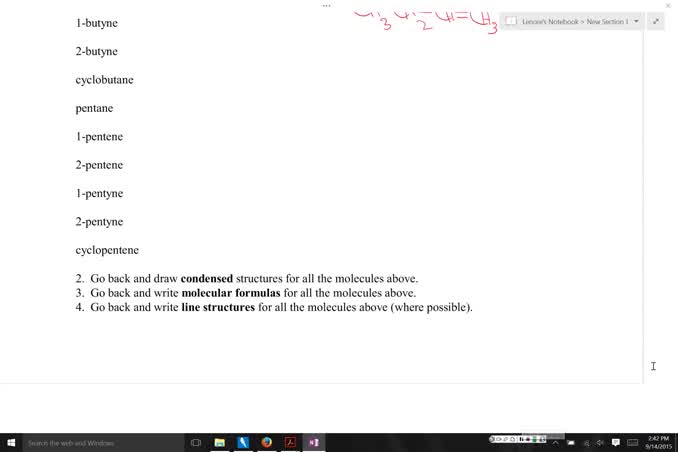678x452 pixels.
Task: Click the word 'cyclopentene'
Action: tap(107, 250)
